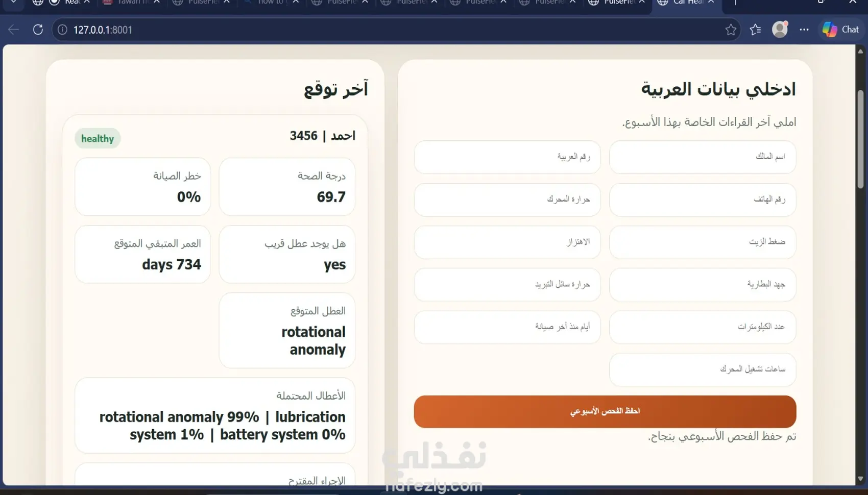This screenshot has height=495, width=868.
Task: Click the green "healthy" status badge
Action: tap(98, 138)
